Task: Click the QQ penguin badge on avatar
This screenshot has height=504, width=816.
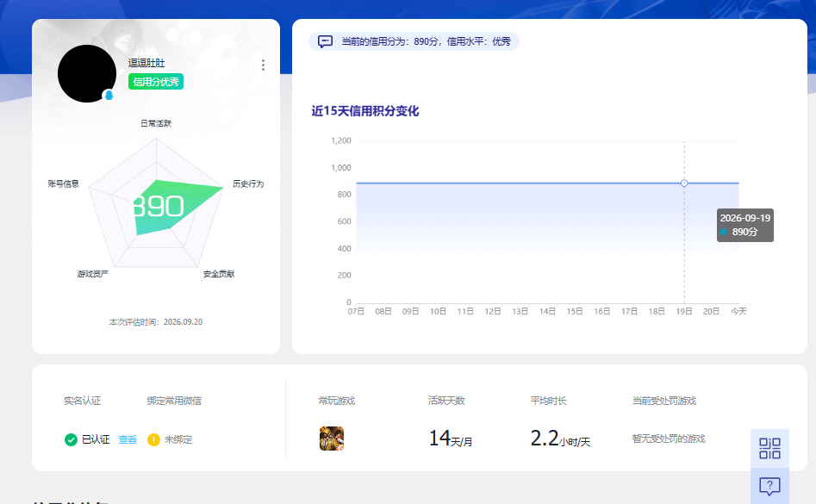Action: 109,95
